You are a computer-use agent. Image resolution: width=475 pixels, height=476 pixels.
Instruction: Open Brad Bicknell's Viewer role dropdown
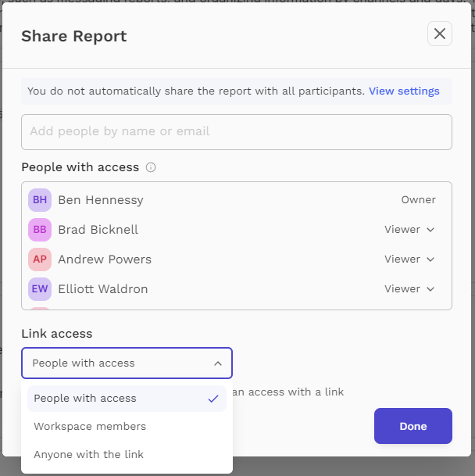tap(409, 230)
